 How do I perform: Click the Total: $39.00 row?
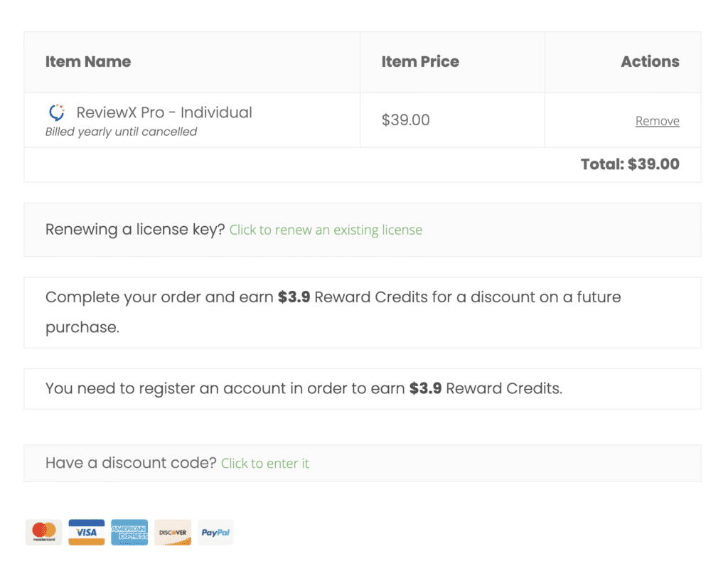pos(630,164)
